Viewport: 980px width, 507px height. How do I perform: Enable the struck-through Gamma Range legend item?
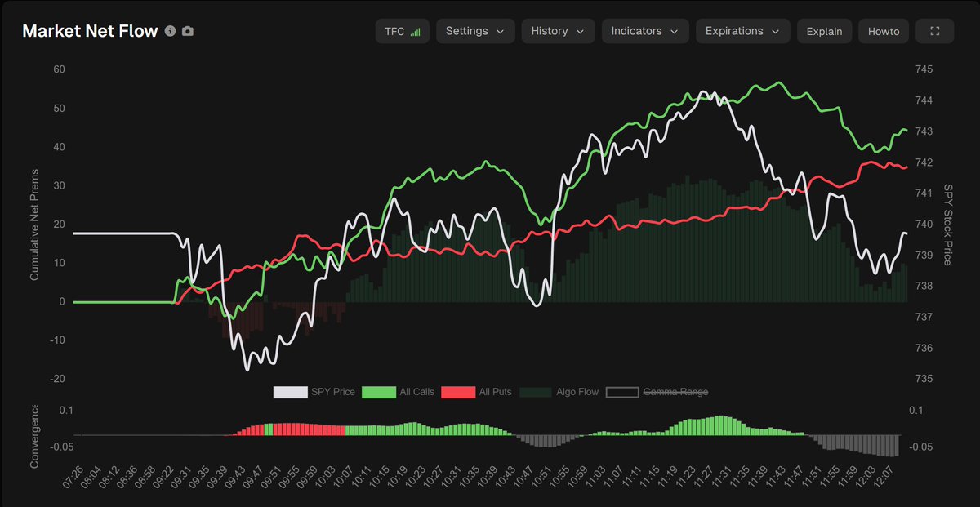point(657,392)
